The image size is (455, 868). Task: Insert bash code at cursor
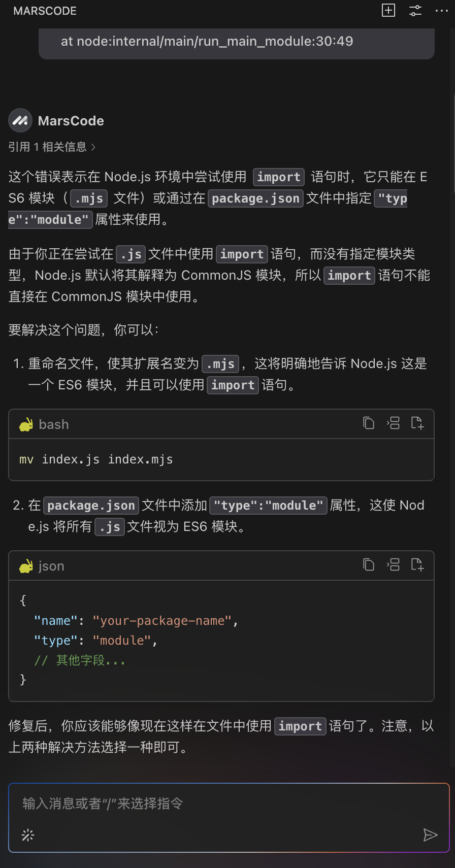point(393,423)
